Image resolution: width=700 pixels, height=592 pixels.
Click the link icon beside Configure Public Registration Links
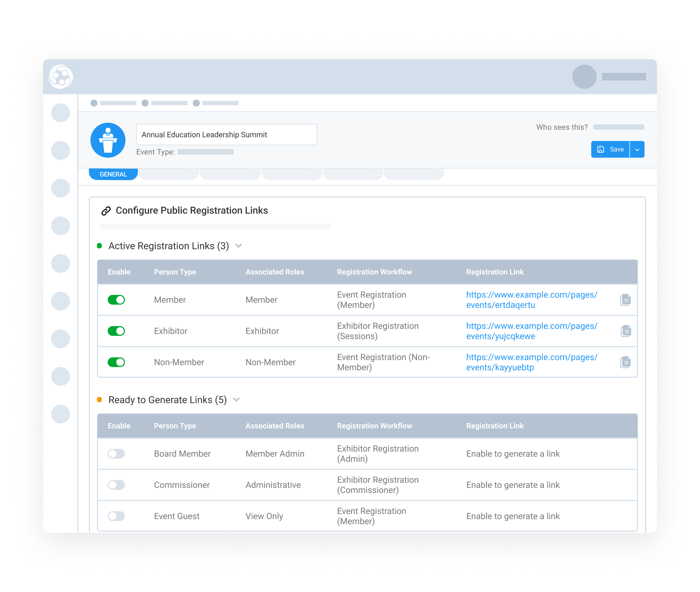[x=106, y=211]
